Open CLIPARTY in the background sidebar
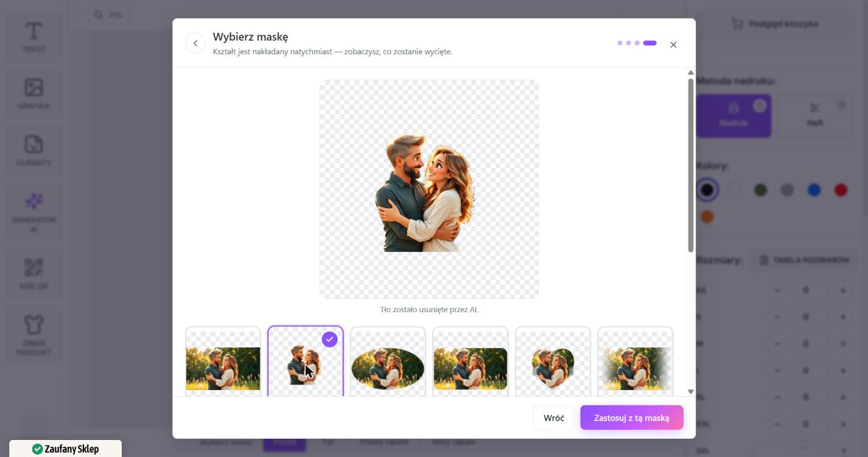 click(x=34, y=150)
